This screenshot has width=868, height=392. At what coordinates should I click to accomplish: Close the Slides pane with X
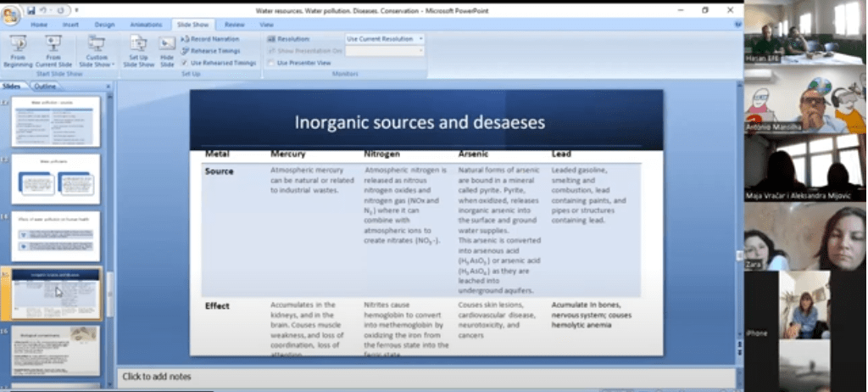[108, 87]
